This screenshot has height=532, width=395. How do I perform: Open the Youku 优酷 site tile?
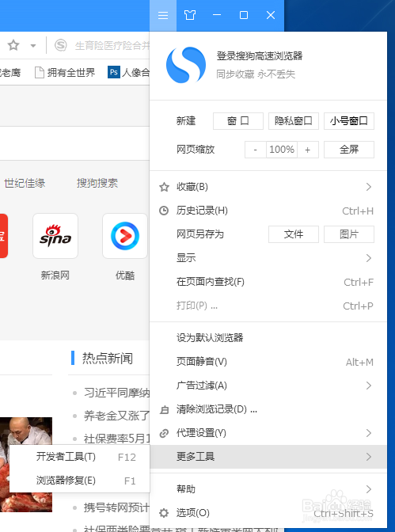click(125, 236)
